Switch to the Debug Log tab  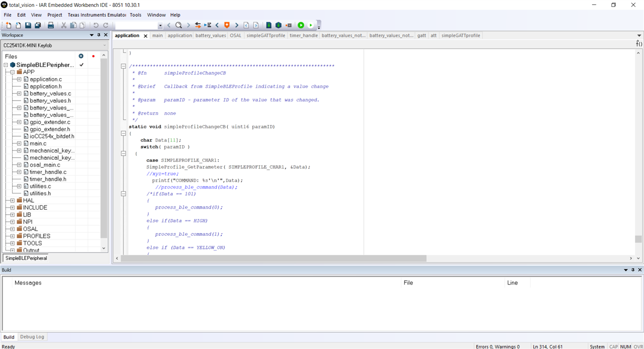pos(32,337)
